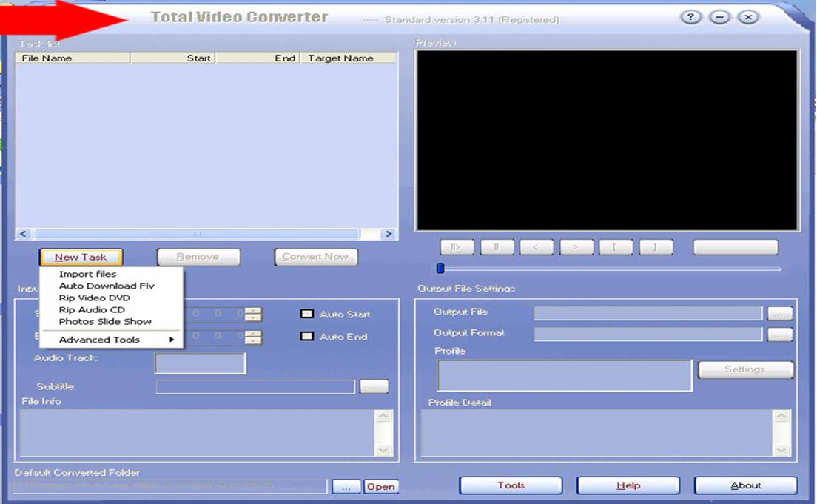Choose Auto Download Flv menu entry
This screenshot has height=504, width=817.
point(107,286)
